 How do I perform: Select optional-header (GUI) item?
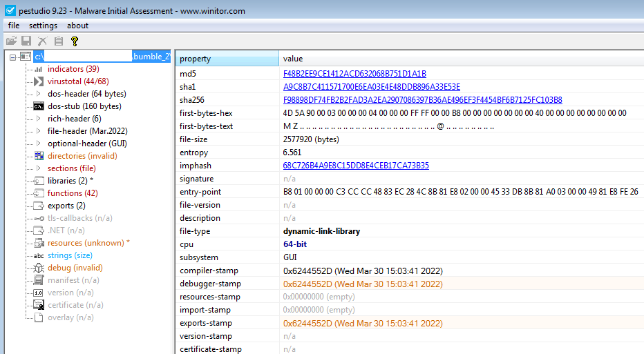pos(87,144)
